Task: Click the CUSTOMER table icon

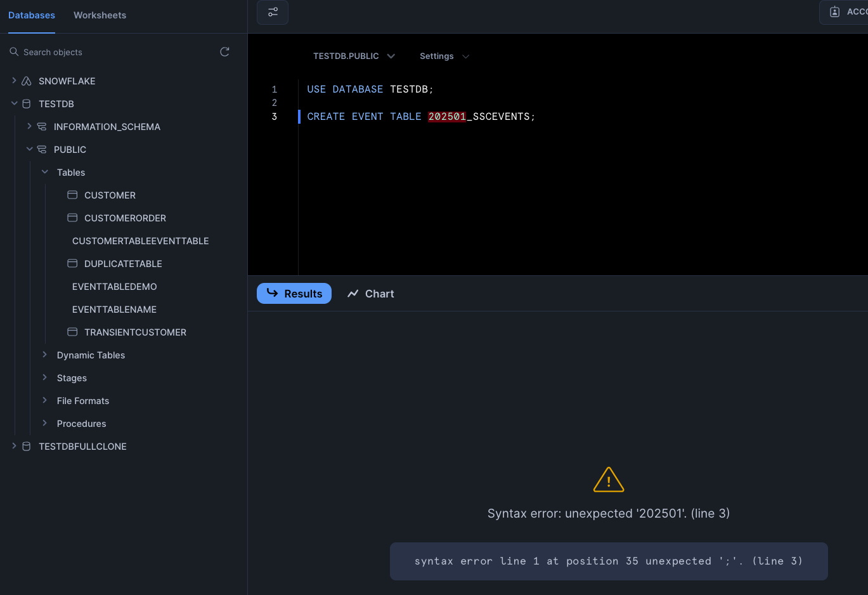Action: point(73,195)
